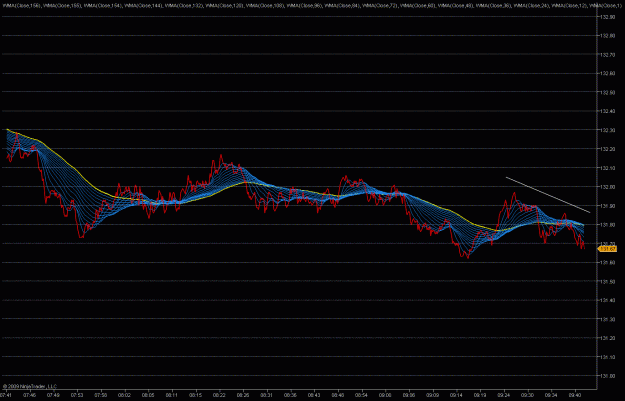This screenshot has height=401, width=625.
Task: Click the 08:54 time axis label
Action: point(362,395)
